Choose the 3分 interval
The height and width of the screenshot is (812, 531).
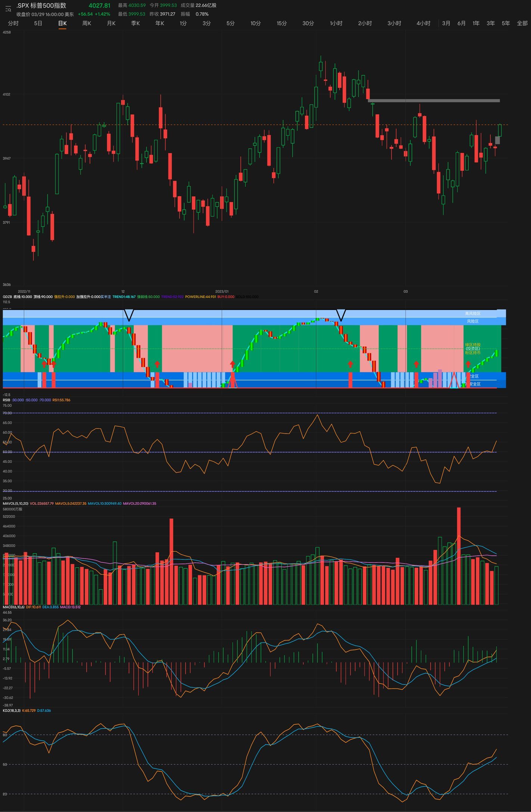pyautogui.click(x=206, y=23)
